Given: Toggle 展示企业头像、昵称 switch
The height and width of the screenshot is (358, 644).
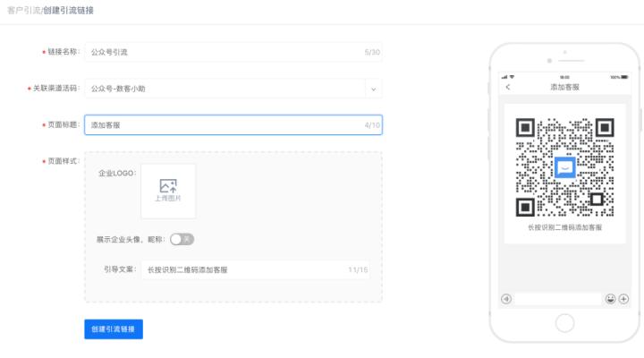Looking at the screenshot, I should [182, 239].
